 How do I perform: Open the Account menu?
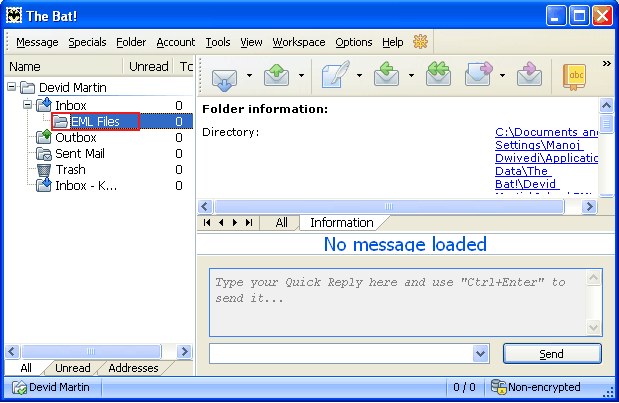point(176,42)
